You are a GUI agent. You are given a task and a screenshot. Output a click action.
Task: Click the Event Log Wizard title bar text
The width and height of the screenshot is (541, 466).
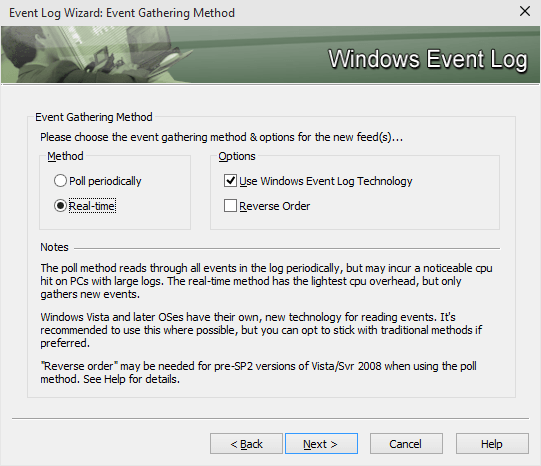click(122, 13)
